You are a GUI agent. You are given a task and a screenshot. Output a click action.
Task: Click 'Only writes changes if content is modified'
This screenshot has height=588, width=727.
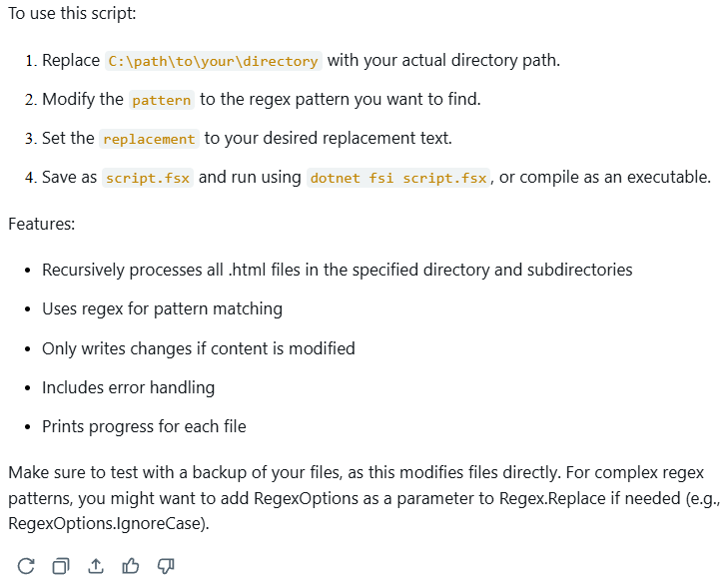[x=199, y=348]
